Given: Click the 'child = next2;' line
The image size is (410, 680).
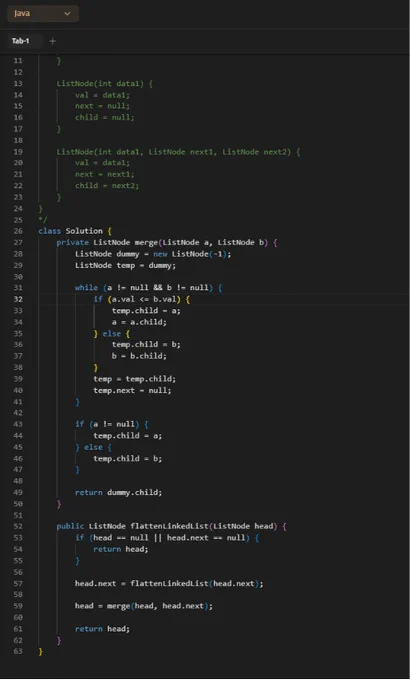Looking at the screenshot, I should click(x=107, y=185).
